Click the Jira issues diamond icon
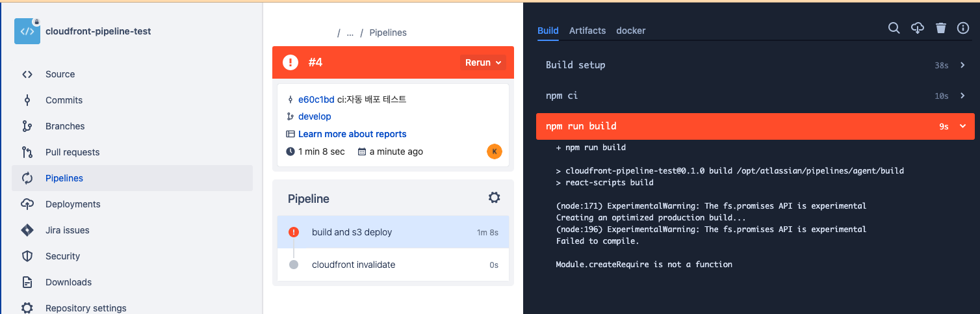This screenshot has width=980, height=314. 27,230
